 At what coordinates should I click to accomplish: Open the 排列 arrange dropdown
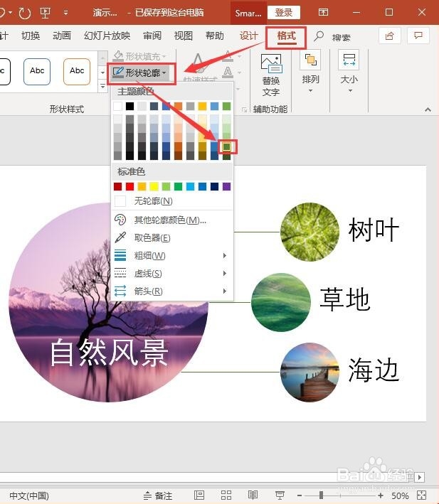310,72
